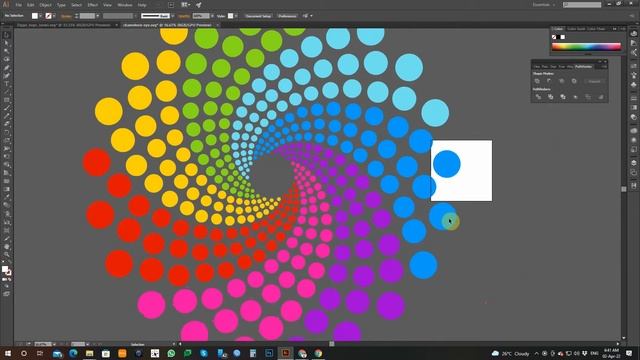Select the Lasso tool
Image resolution: width=640 pixels, height=360 pixels.
[7, 60]
